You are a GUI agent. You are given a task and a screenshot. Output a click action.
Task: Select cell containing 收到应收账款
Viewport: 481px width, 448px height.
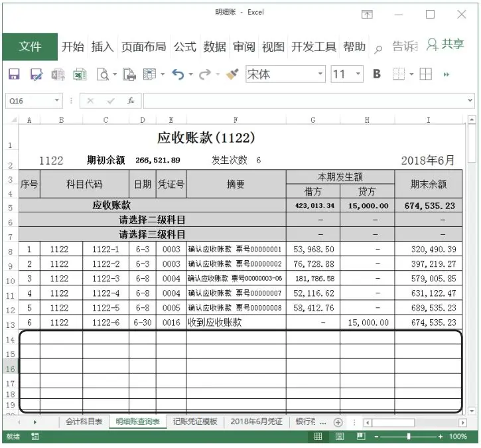coord(236,323)
